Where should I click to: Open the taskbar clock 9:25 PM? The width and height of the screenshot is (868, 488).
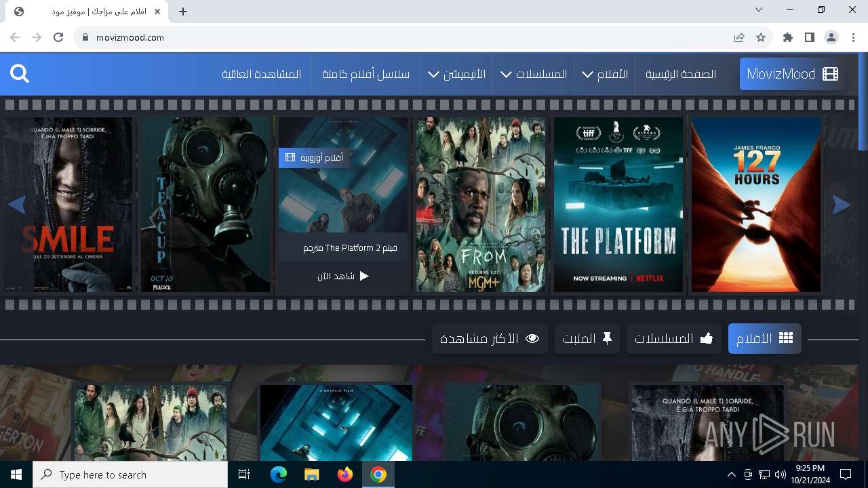tap(810, 474)
